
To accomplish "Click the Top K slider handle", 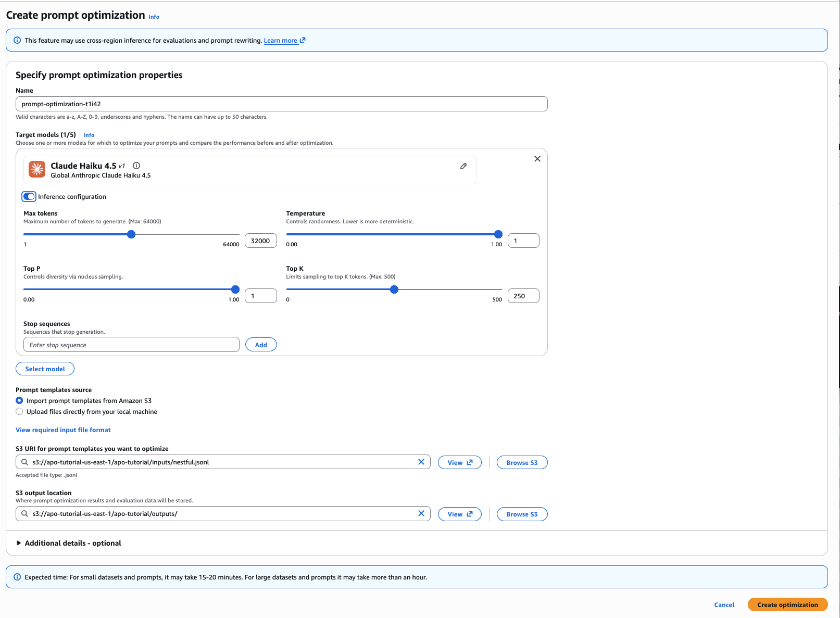I will click(x=394, y=289).
